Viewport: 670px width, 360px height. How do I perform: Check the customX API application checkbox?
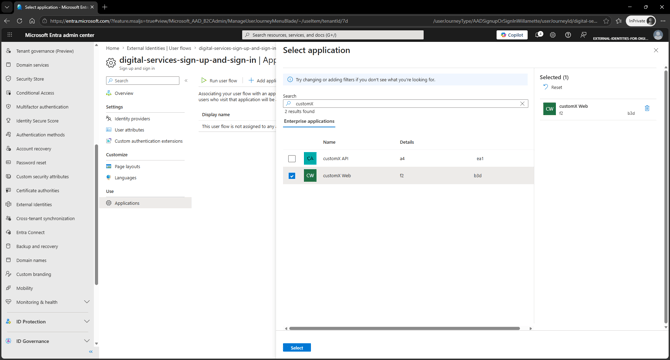coord(292,159)
